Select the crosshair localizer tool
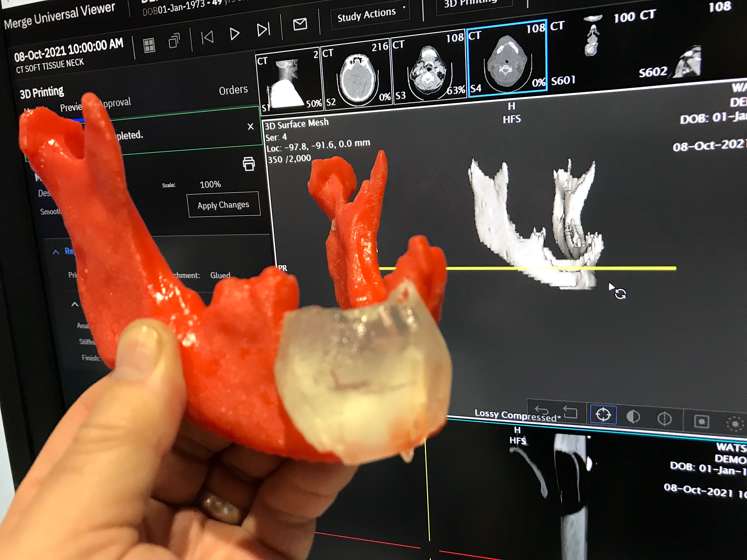747x560 pixels. coord(603,414)
